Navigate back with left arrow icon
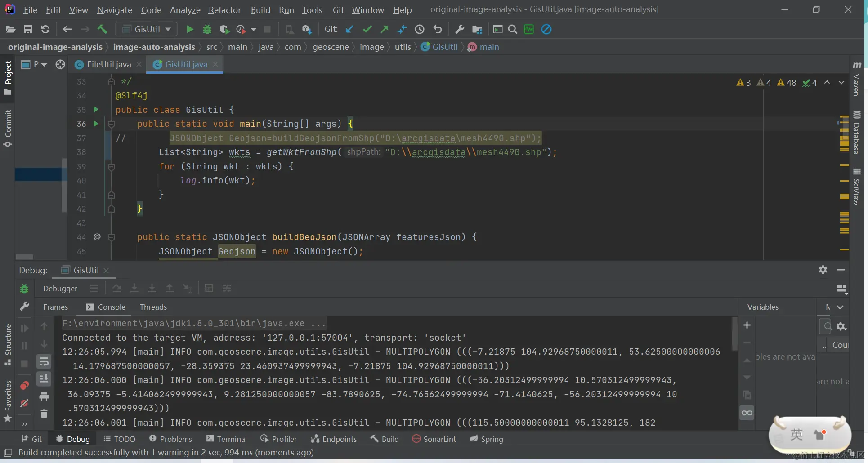The image size is (868, 463). pyautogui.click(x=67, y=30)
